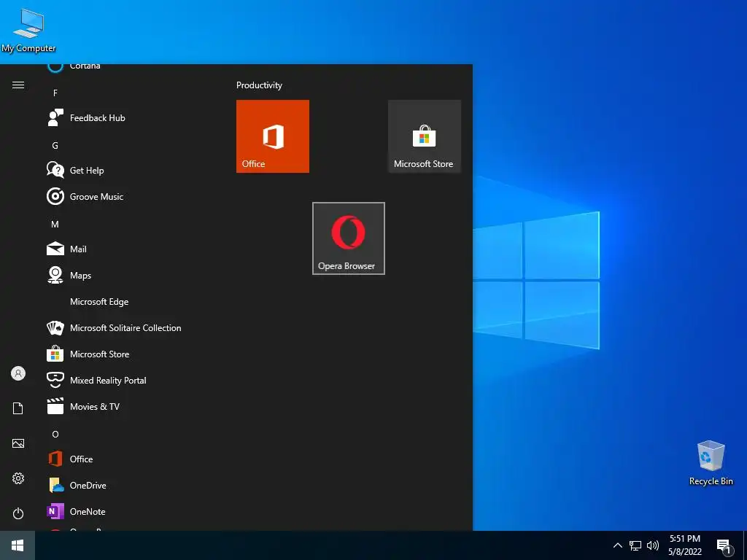Click the volume speaker tray icon

(653, 545)
